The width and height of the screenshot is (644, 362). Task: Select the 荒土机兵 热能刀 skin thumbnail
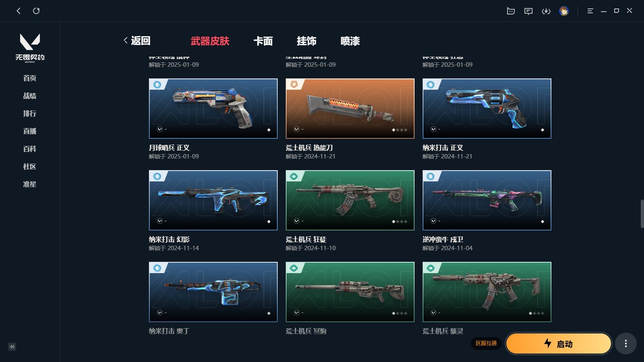350,109
